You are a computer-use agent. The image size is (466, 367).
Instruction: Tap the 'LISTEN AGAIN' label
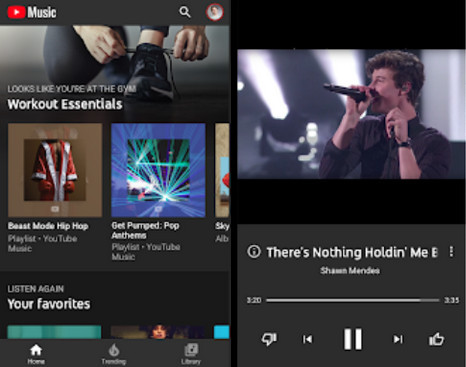click(36, 289)
